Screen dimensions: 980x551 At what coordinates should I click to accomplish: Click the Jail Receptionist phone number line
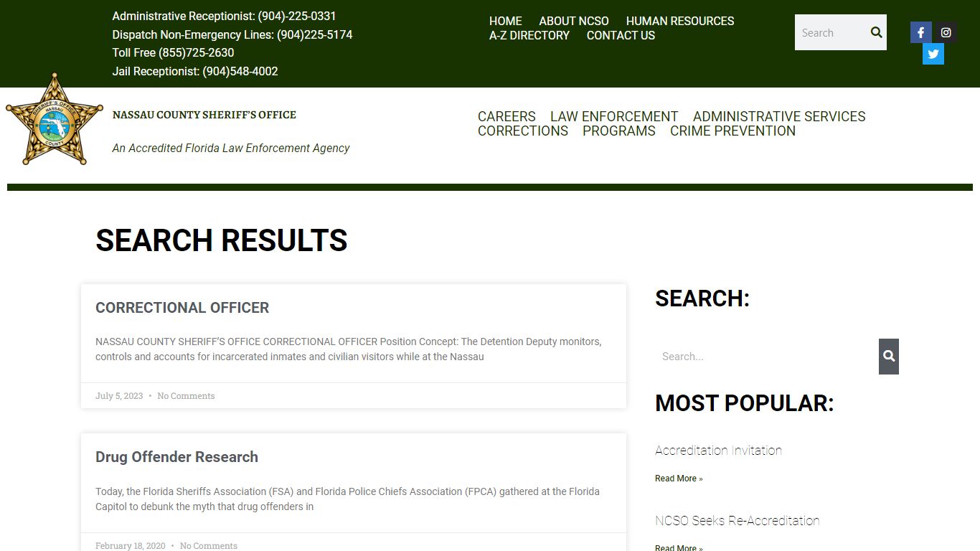tap(195, 71)
